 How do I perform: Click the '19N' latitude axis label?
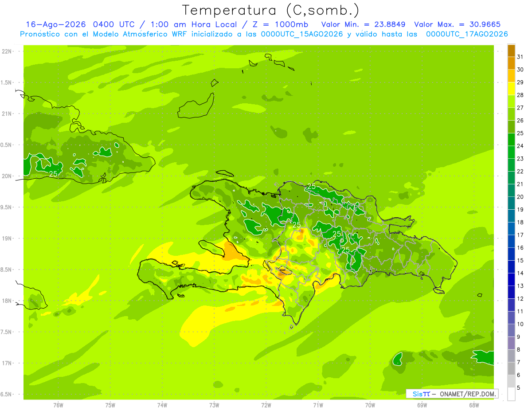click(7, 239)
